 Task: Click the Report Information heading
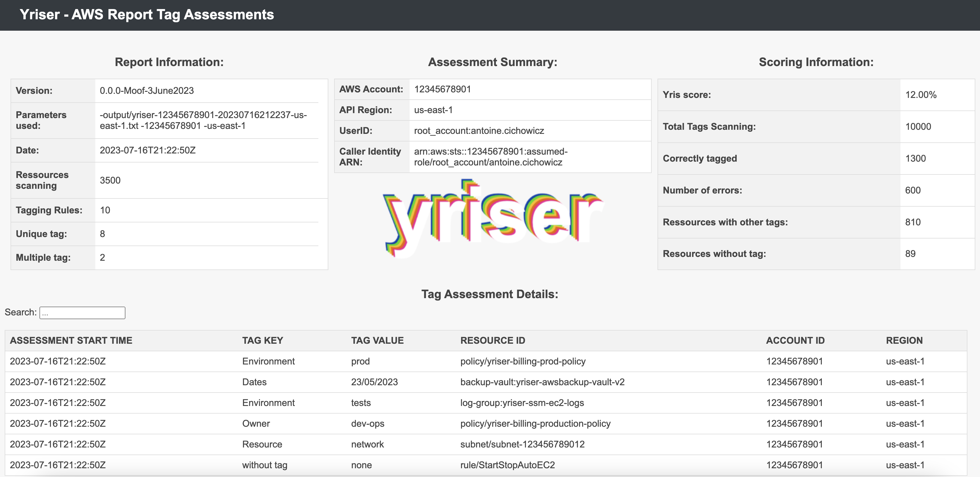click(x=169, y=62)
